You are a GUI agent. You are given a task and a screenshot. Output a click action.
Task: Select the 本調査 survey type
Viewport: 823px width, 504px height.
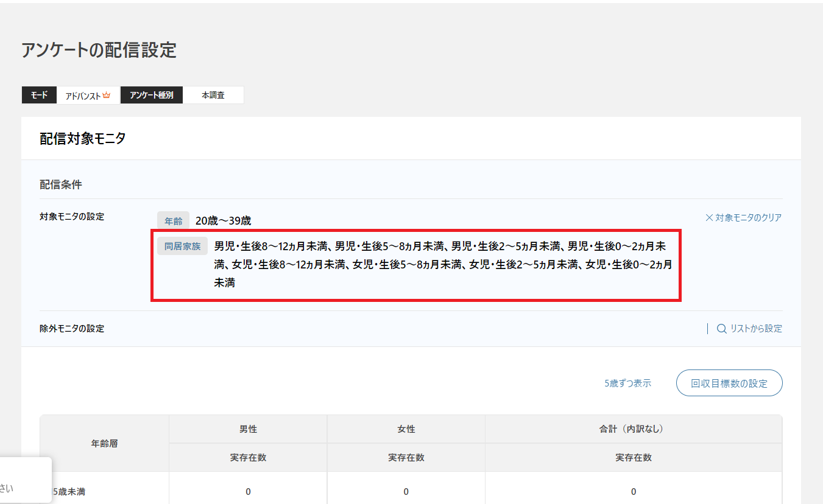tap(213, 95)
